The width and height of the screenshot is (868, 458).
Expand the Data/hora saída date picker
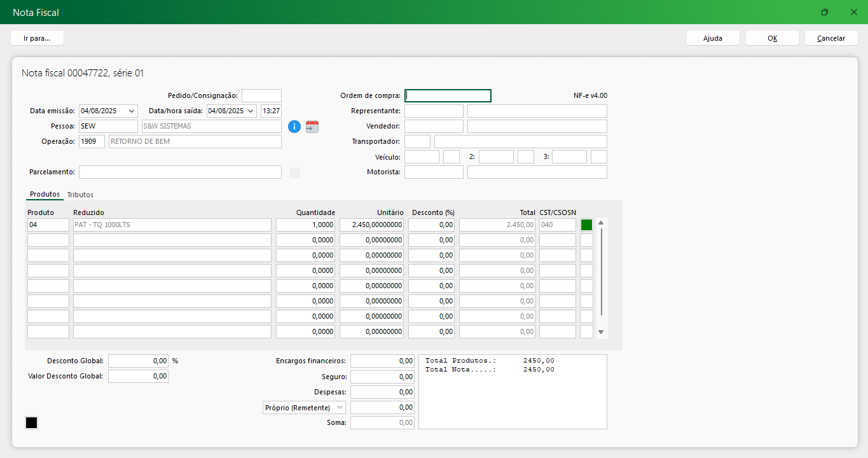coord(251,111)
